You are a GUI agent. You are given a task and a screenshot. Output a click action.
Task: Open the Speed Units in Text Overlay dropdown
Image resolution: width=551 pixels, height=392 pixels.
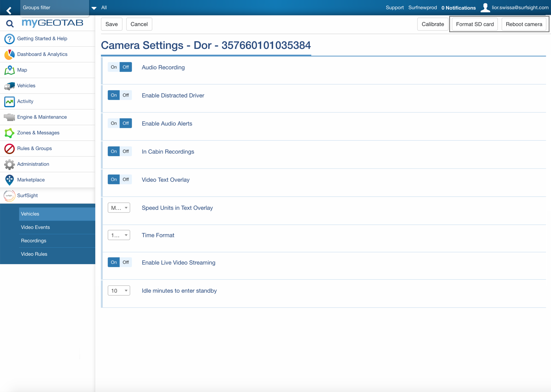pos(119,208)
